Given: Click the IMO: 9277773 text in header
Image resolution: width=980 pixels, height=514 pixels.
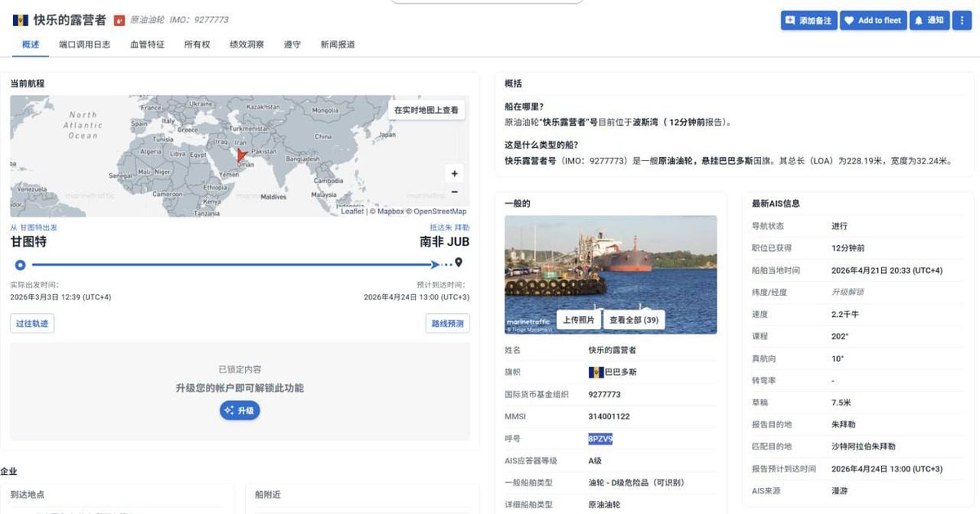Looking at the screenshot, I should 198,20.
